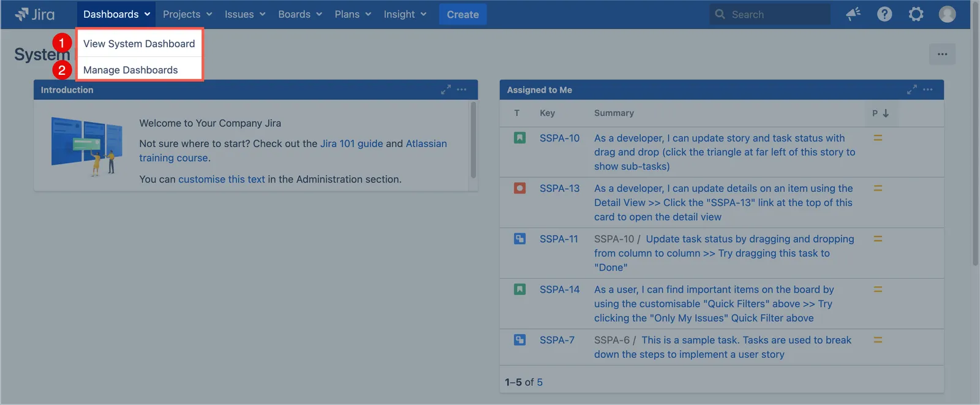Viewport: 980px width, 405px height.
Task: Open the user profile avatar
Action: tap(947, 14)
